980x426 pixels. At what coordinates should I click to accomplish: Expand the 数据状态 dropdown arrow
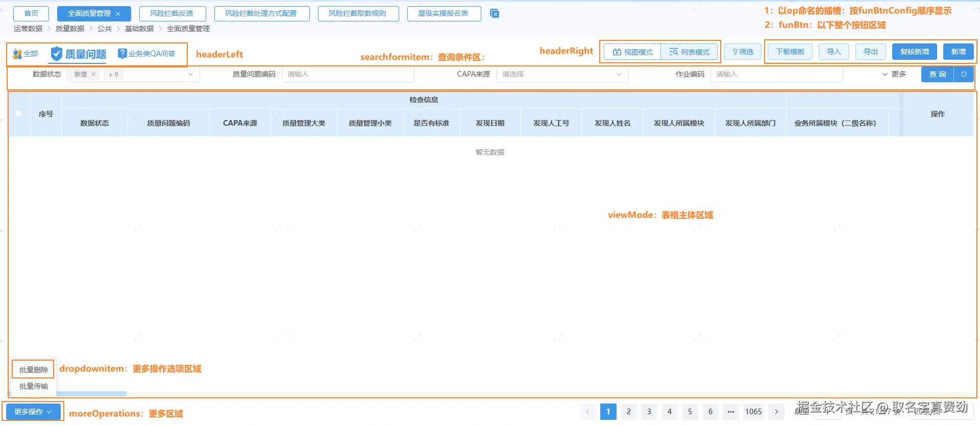[190, 75]
